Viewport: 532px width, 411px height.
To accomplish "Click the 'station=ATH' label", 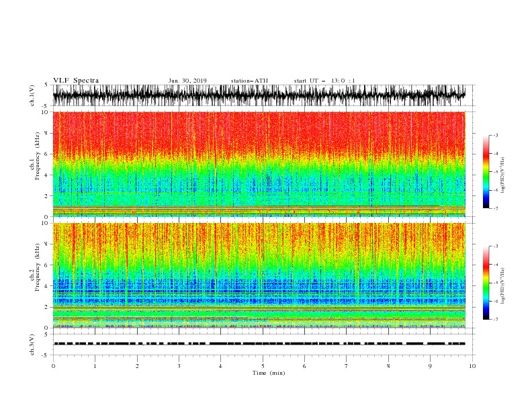I will click(x=249, y=81).
